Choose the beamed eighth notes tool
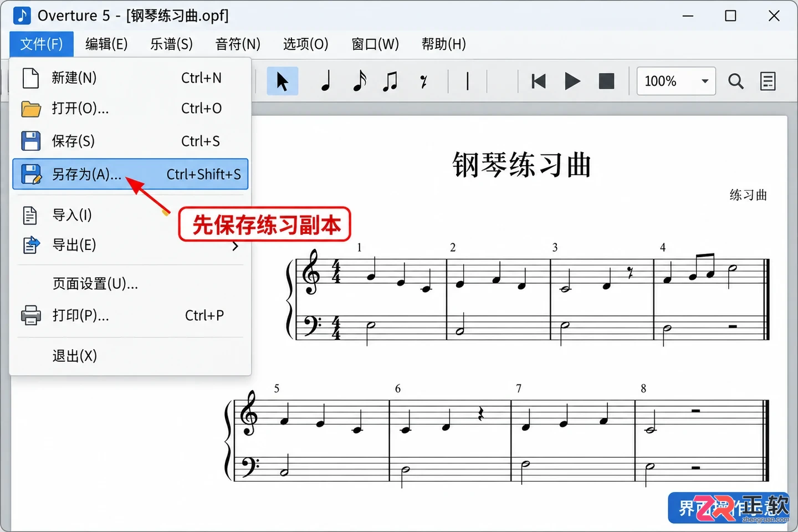Screen dimensions: 798x532 tap(391, 81)
